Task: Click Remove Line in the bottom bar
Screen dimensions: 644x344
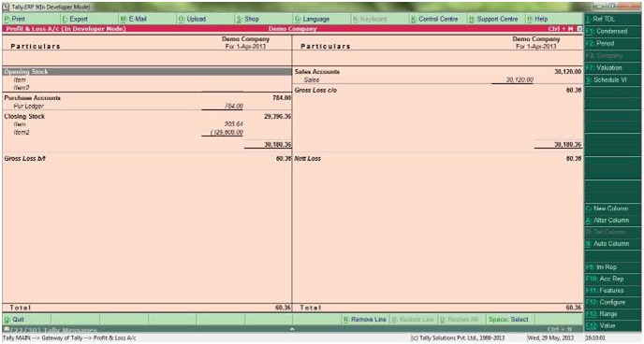Action: pos(365,320)
